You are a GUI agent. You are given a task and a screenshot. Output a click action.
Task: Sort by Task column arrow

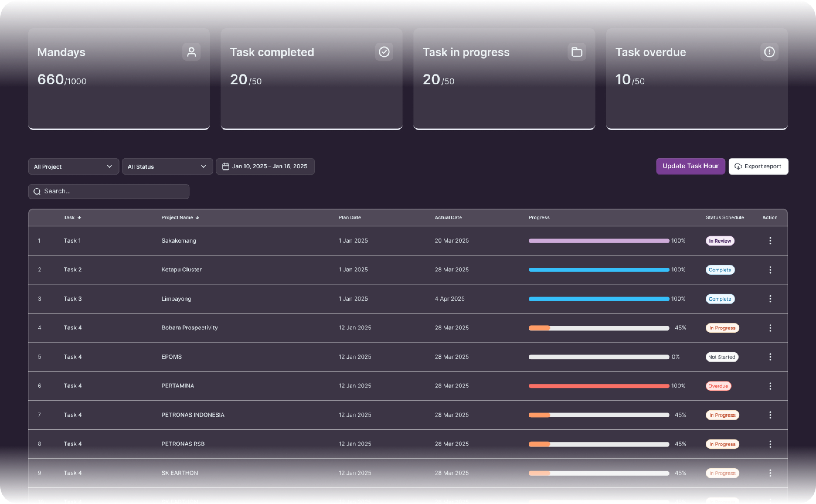tap(79, 217)
